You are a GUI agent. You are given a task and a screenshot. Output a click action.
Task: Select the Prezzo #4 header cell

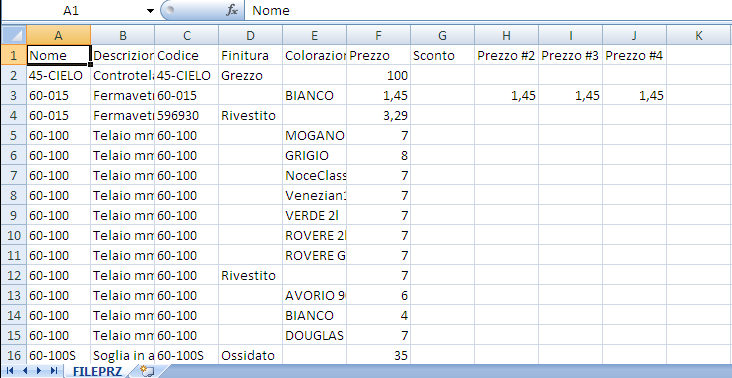point(634,56)
